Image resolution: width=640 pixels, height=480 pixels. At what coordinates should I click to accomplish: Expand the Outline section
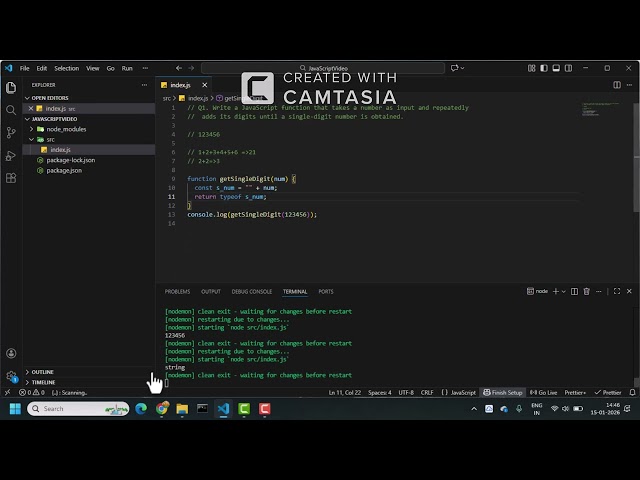point(40,372)
